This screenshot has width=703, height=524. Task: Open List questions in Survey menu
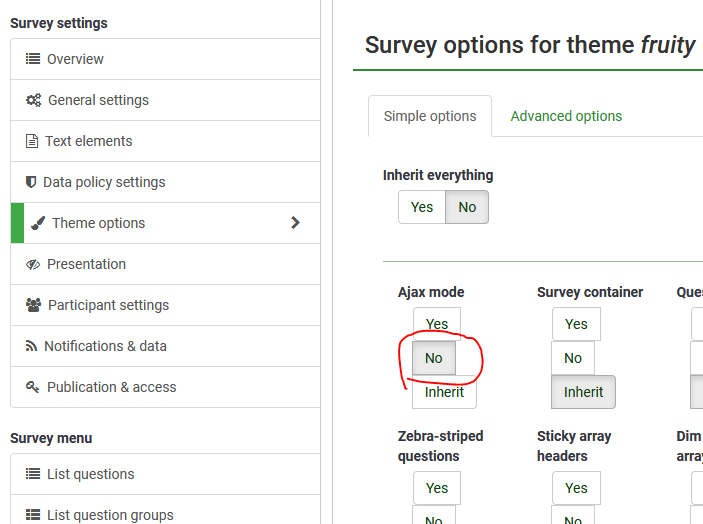90,474
